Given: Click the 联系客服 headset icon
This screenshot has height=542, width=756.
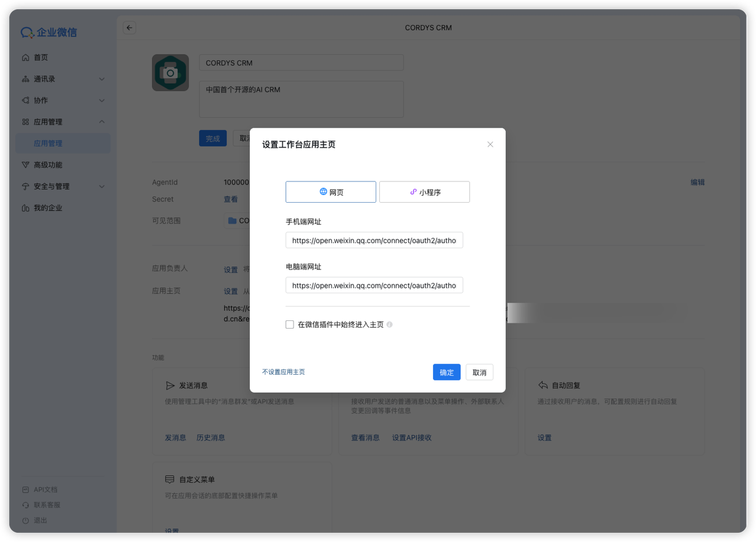Looking at the screenshot, I should (25, 505).
